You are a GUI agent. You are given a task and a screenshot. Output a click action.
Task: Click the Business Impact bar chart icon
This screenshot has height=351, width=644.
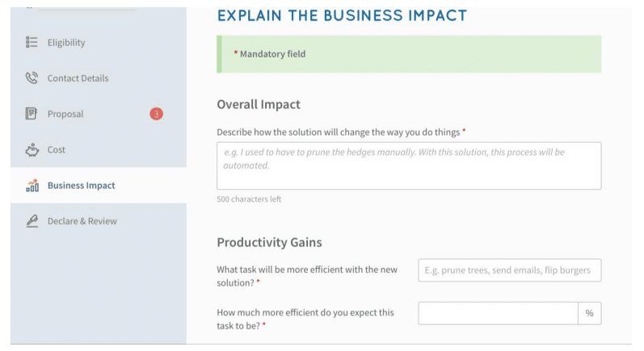32,186
